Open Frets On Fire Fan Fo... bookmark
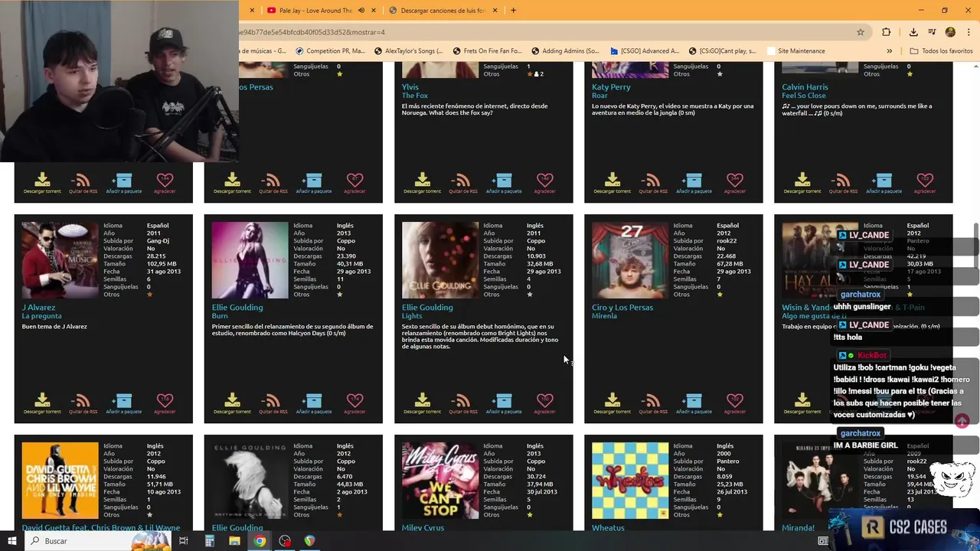 pos(487,51)
